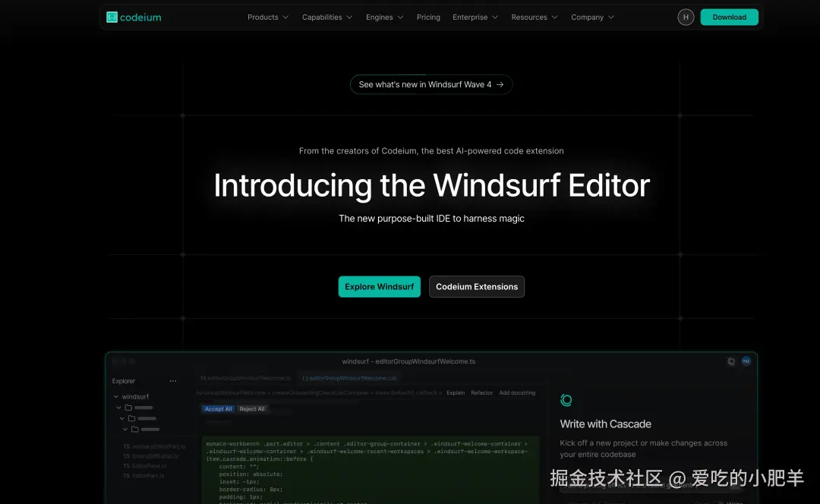The image size is (820, 504).
Task: Click Reject All changes
Action: click(x=252, y=409)
